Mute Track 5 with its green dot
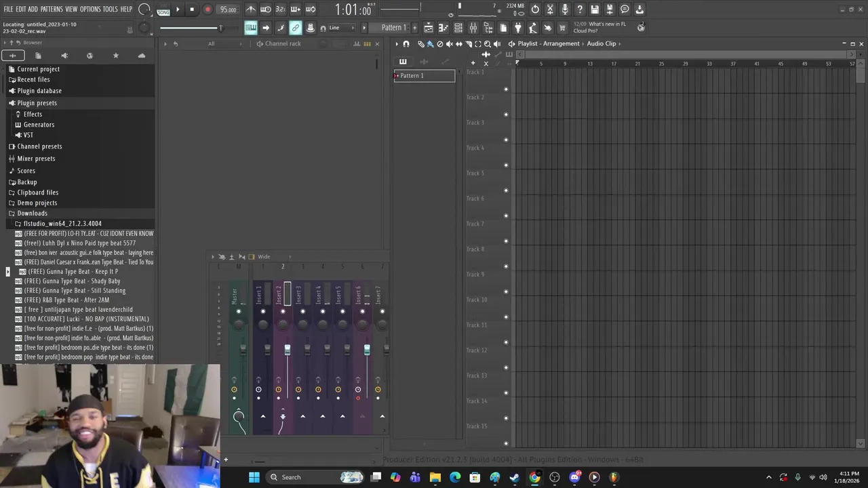 [x=506, y=190]
